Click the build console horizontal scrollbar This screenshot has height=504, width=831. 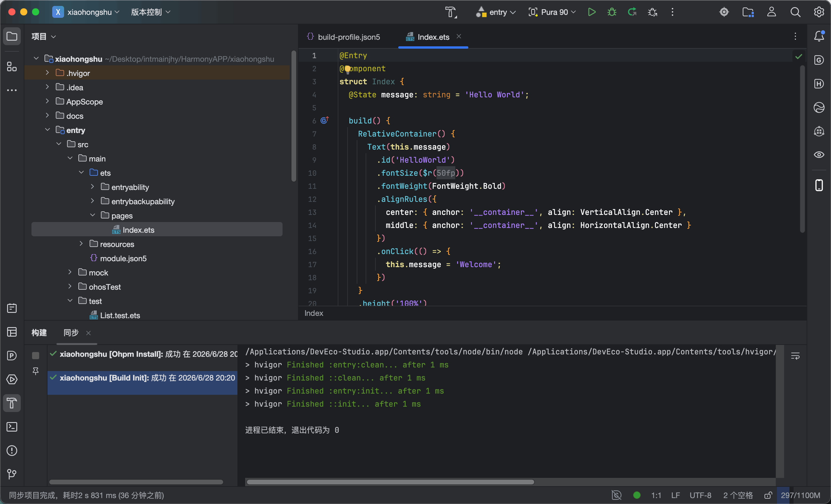pyautogui.click(x=390, y=482)
